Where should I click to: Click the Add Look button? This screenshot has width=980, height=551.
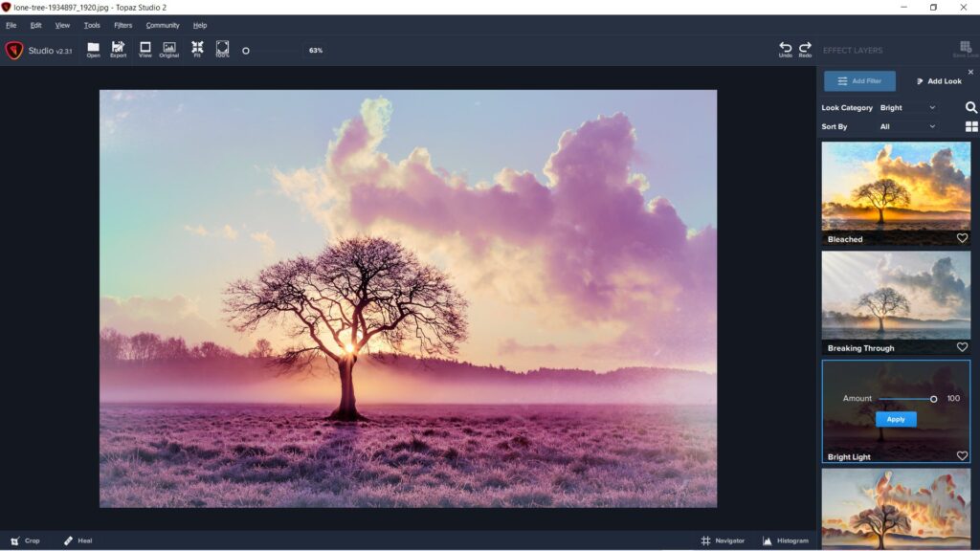pyautogui.click(x=939, y=81)
